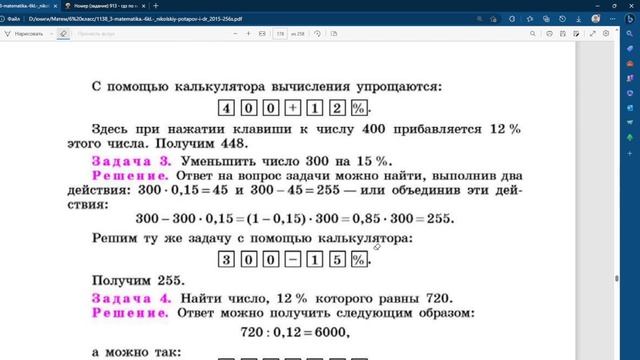640x360 pixels.
Task: Open PDF settings gear icon
Action: tap(606, 34)
